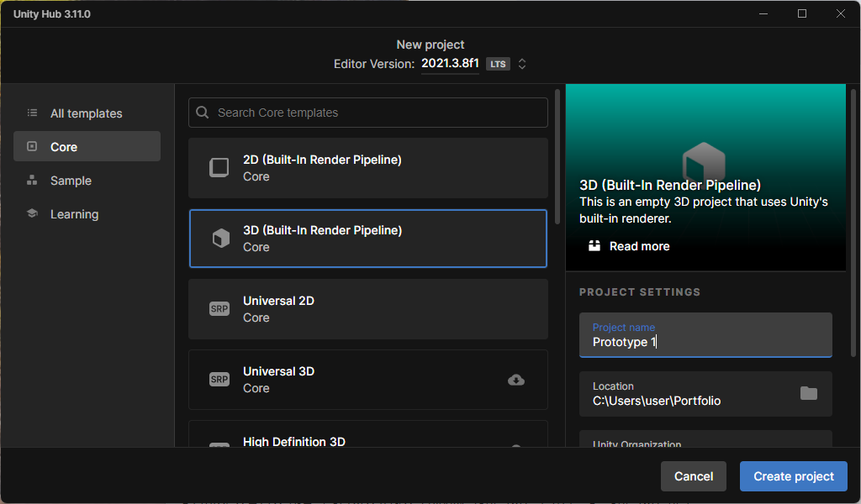Image resolution: width=861 pixels, height=504 pixels.
Task: Switch to Core category
Action: (x=87, y=146)
